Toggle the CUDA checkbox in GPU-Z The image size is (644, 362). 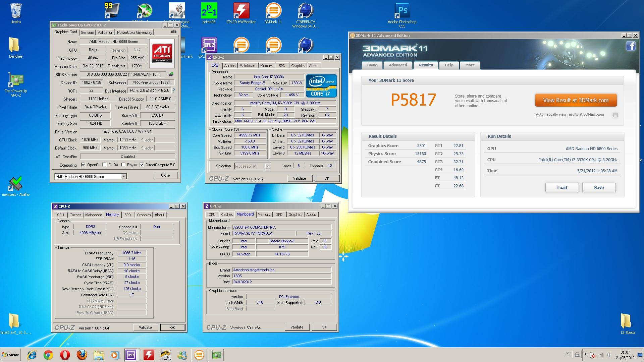tap(104, 165)
